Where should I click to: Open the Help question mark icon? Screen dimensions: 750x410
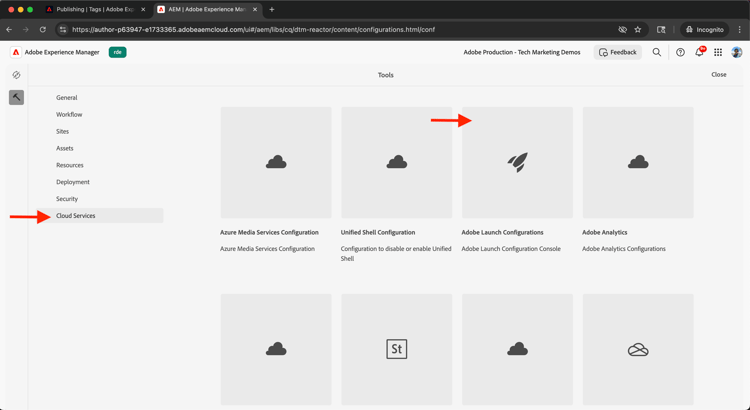point(680,52)
